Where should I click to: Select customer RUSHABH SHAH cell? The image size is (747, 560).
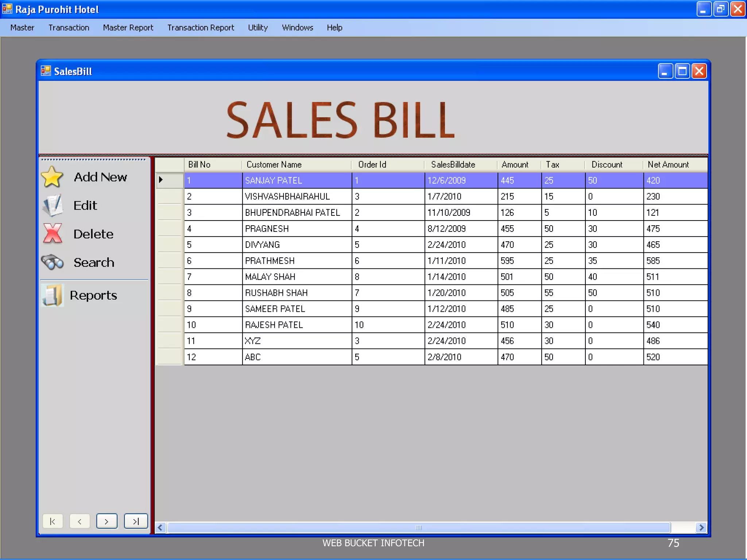click(x=297, y=293)
